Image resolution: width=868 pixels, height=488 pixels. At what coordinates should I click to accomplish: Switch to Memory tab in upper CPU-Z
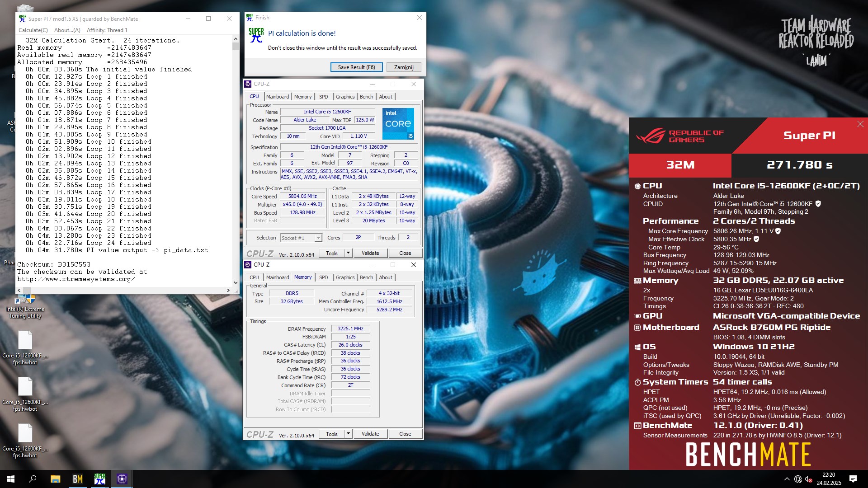(x=302, y=97)
